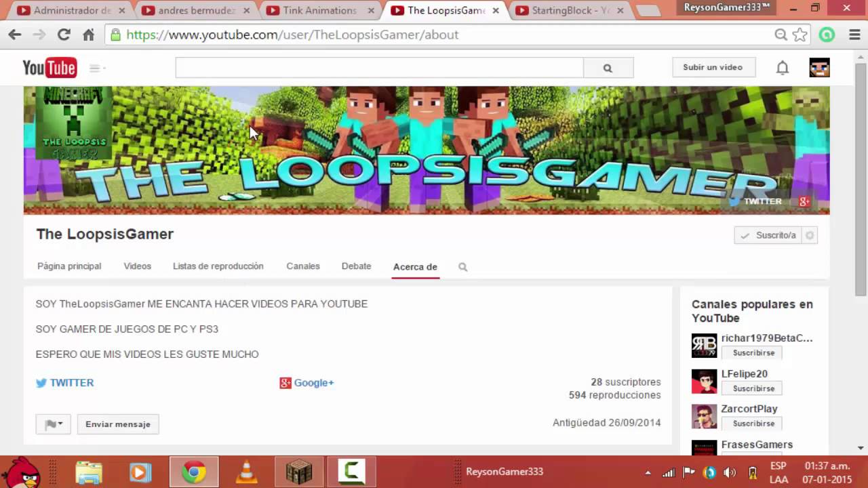The image size is (868, 488).
Task: Open the Chrome hamburger menu
Action: (x=854, y=35)
